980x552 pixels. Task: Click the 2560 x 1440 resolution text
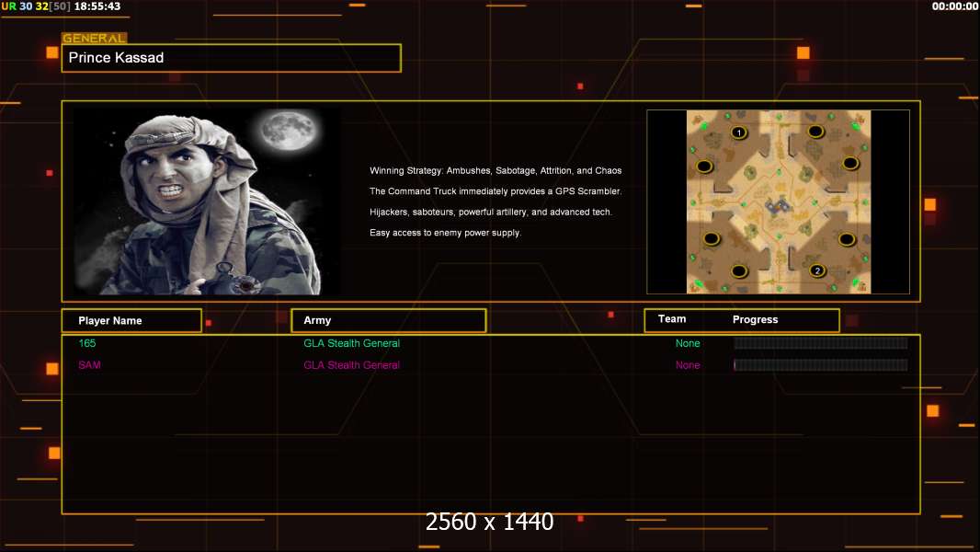[x=489, y=522]
